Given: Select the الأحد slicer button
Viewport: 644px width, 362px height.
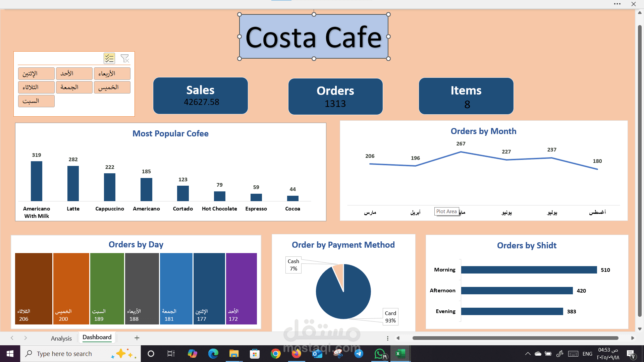Looking at the screenshot, I should click(x=74, y=74).
